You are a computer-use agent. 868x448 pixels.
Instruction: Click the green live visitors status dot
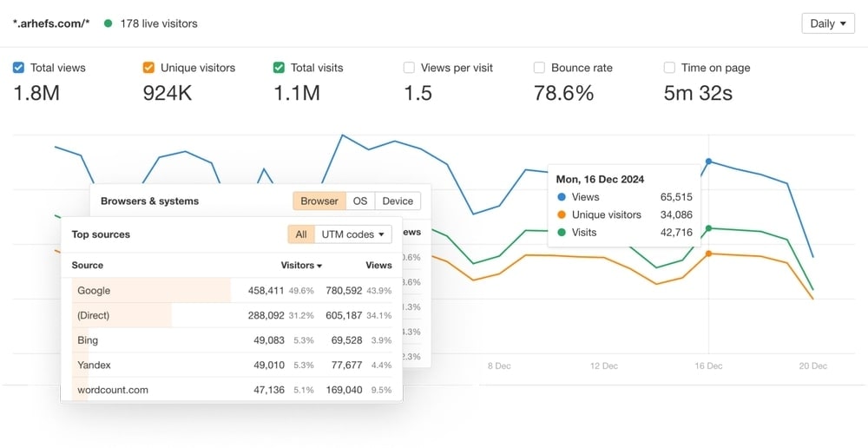(108, 23)
